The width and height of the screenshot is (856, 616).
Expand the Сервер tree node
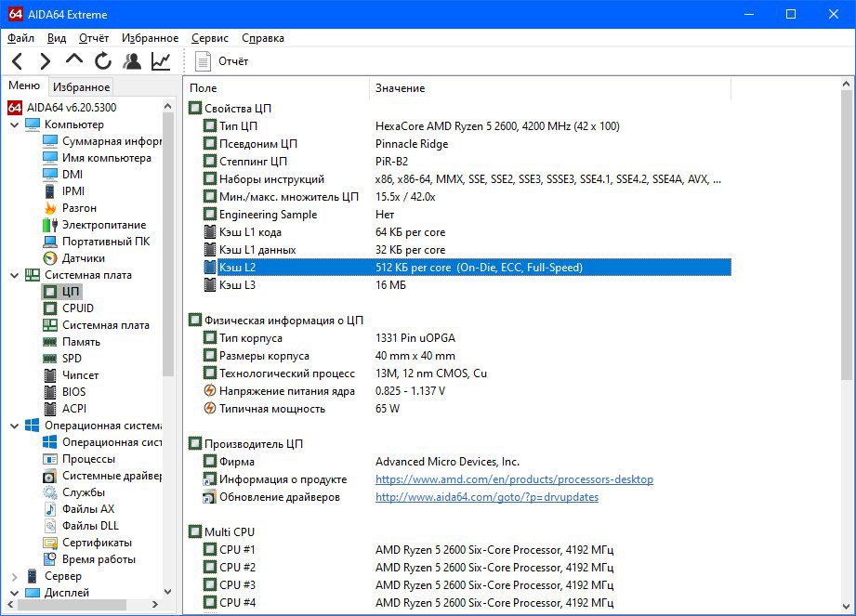tap(15, 577)
